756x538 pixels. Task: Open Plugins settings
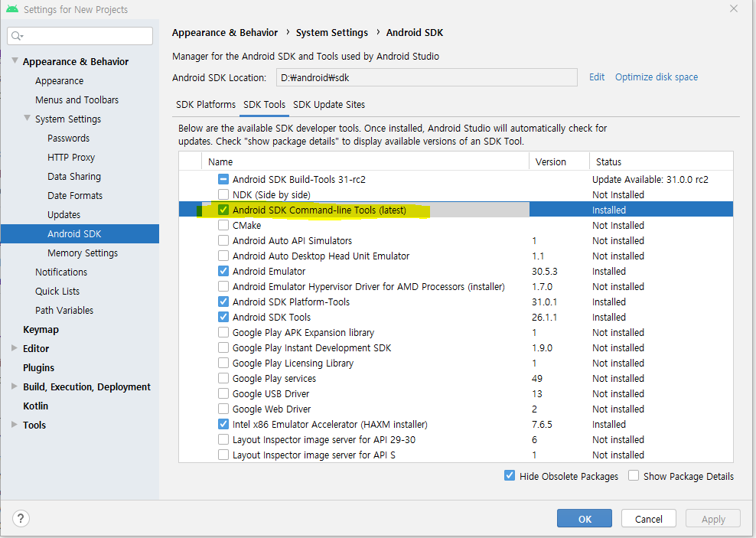[38, 367]
